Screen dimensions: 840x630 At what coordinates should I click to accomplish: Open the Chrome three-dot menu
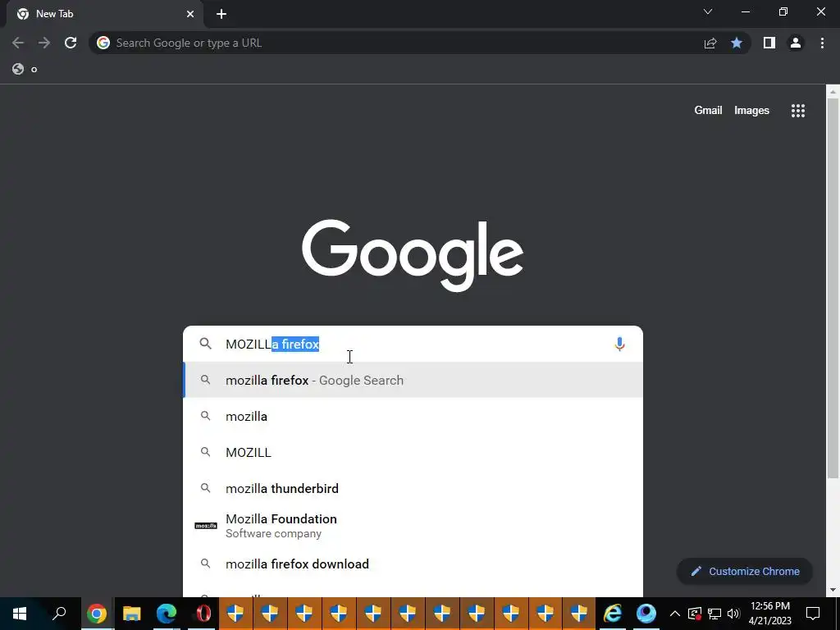coord(822,43)
